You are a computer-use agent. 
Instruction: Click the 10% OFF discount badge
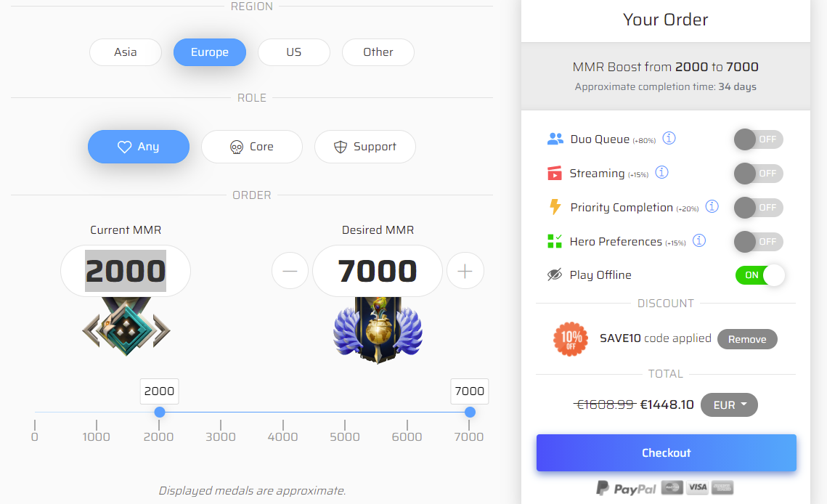click(x=571, y=339)
